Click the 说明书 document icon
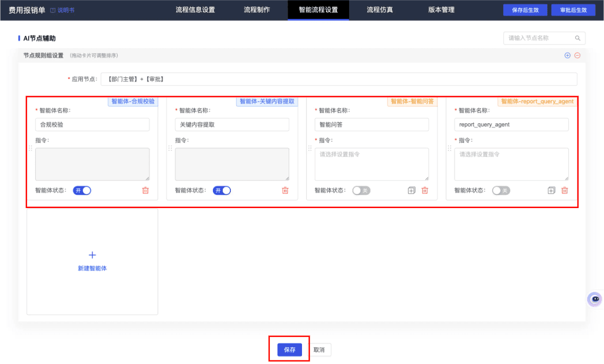The image size is (604, 364). [x=53, y=10]
